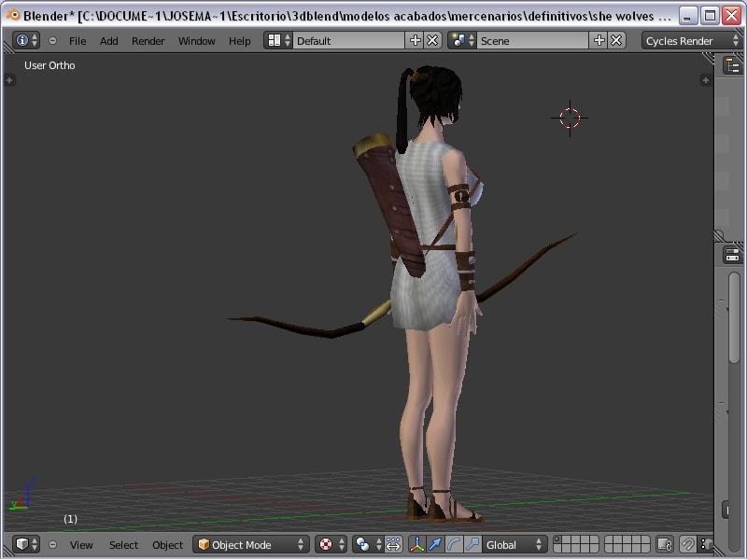Enable the scale manipulator
Screen dimensions: 747x560
[x=472, y=544]
